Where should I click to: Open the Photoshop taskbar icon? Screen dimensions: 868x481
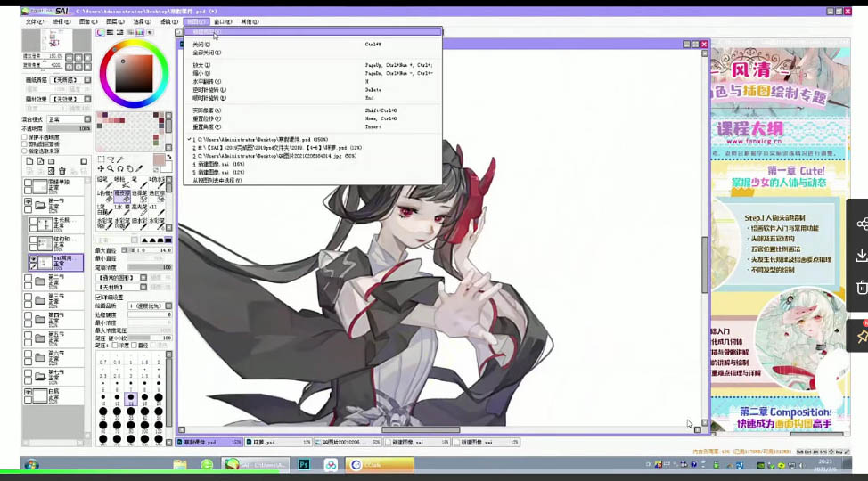pyautogui.click(x=304, y=464)
